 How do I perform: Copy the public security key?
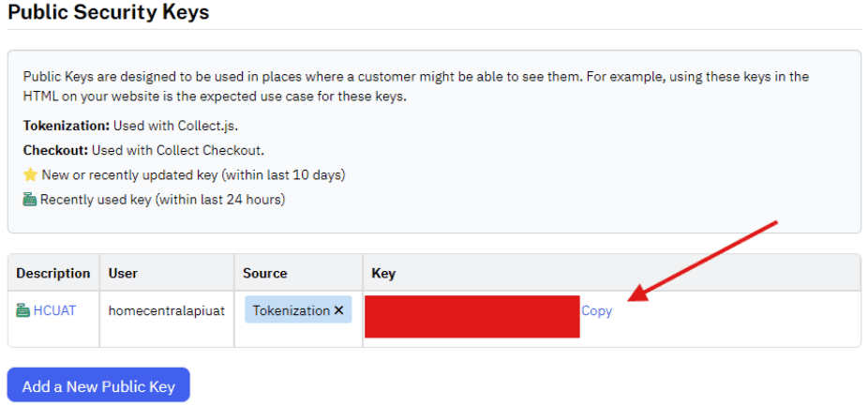[597, 311]
